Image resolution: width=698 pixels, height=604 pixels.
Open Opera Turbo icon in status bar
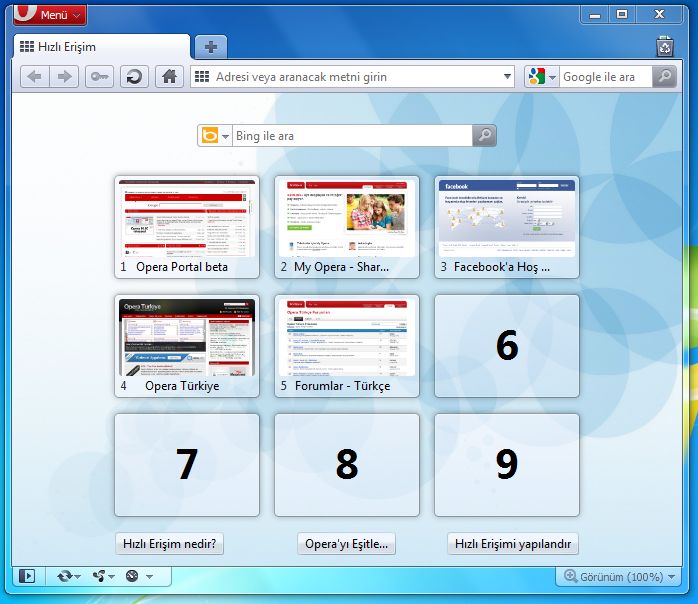click(x=132, y=576)
